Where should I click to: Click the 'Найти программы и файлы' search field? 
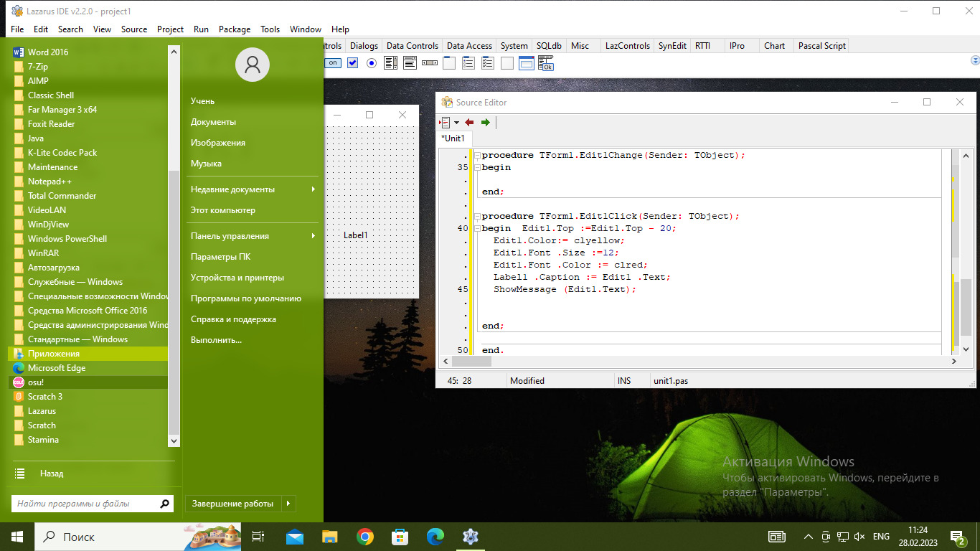click(x=85, y=504)
